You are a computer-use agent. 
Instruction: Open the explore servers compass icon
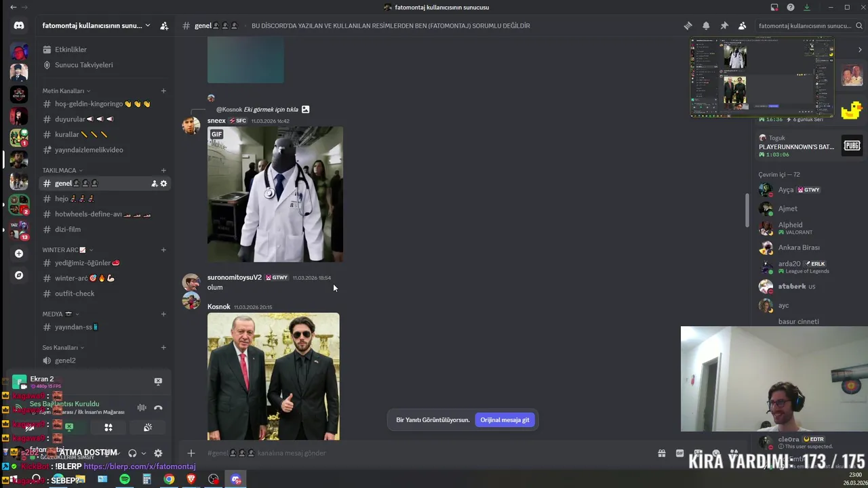19,275
